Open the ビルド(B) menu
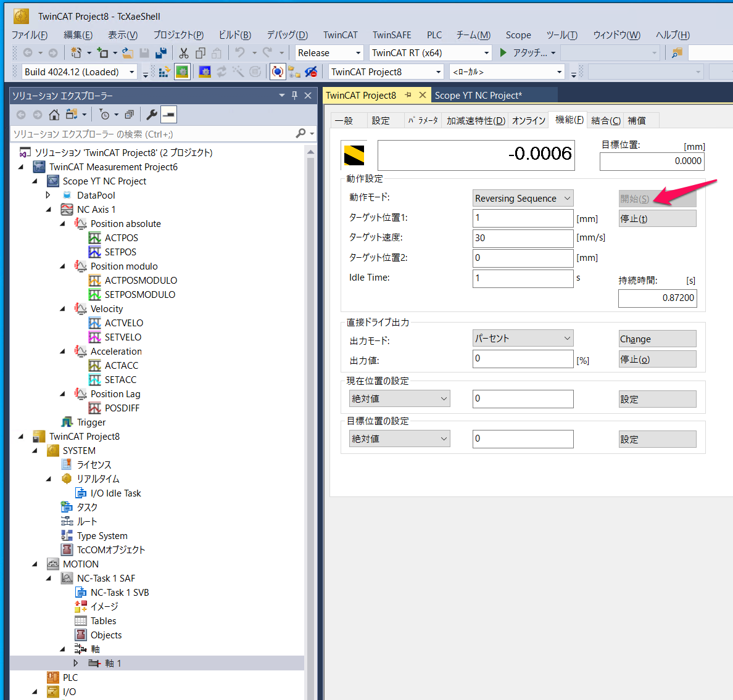Screen dimensions: 733x700 [x=235, y=35]
